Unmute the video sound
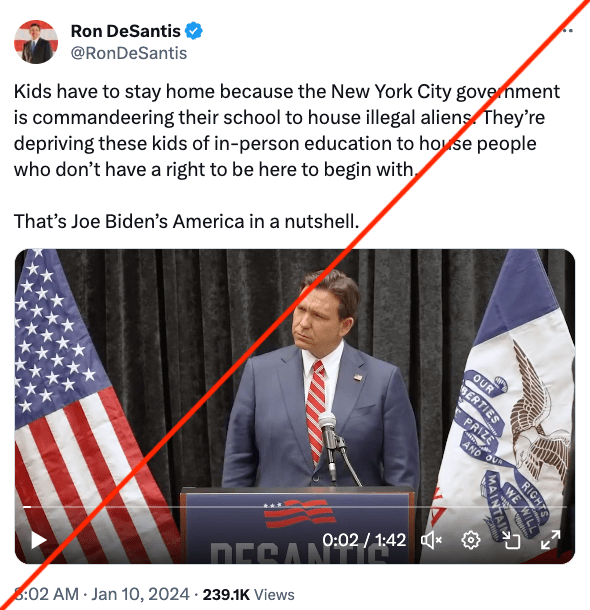 point(431,540)
